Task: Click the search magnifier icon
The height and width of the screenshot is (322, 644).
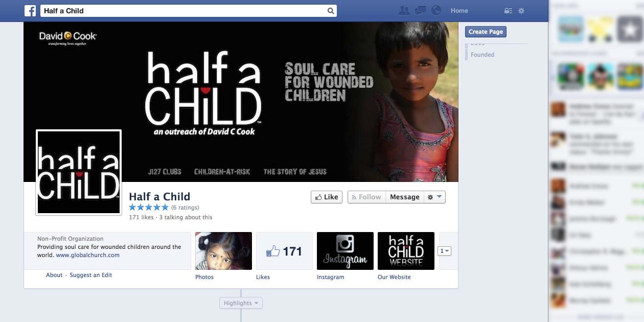Action: [x=331, y=11]
